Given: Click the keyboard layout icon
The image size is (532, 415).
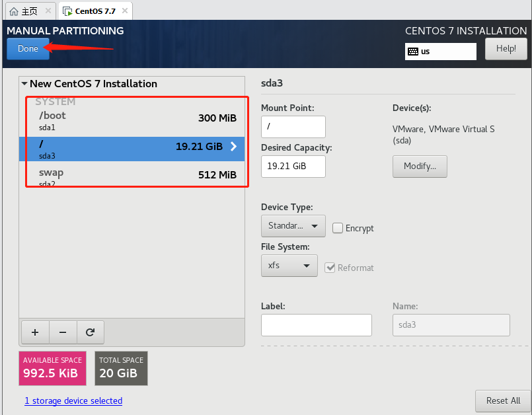Looking at the screenshot, I should pyautogui.click(x=413, y=52).
